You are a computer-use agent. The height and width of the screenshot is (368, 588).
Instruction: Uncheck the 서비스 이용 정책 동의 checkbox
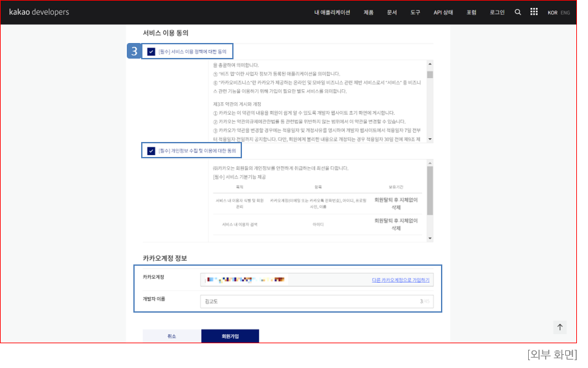click(151, 51)
